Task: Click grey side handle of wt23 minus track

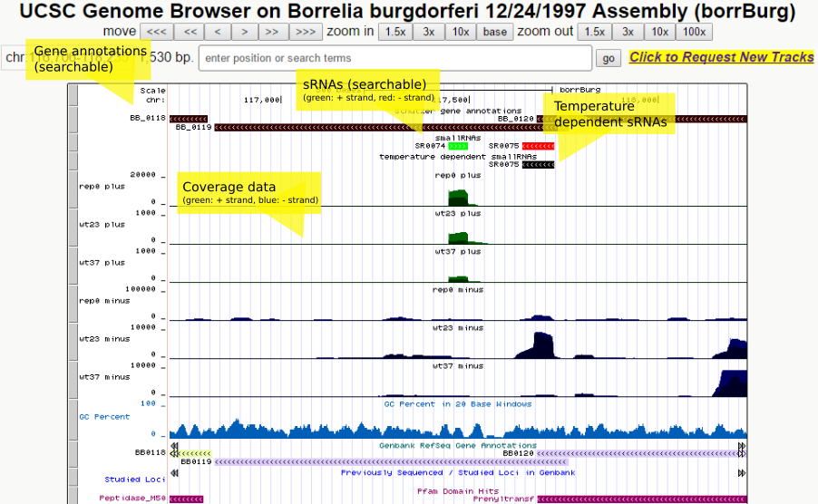Action: (x=73, y=342)
